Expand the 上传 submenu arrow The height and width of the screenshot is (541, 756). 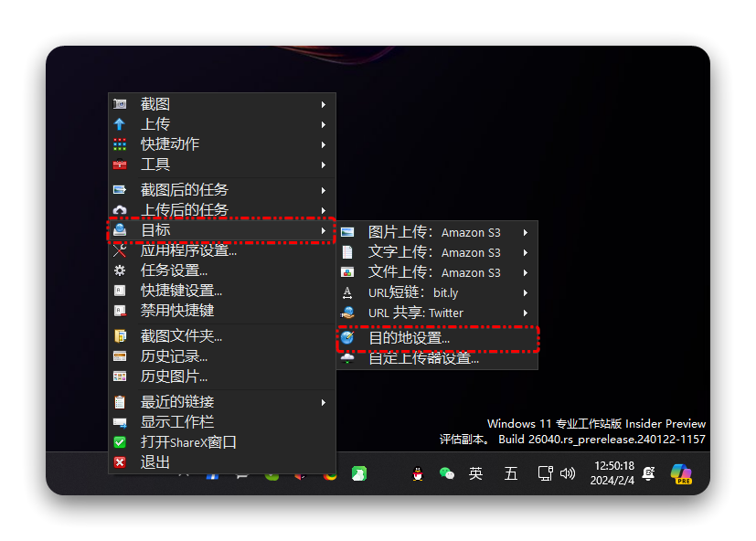point(324,125)
